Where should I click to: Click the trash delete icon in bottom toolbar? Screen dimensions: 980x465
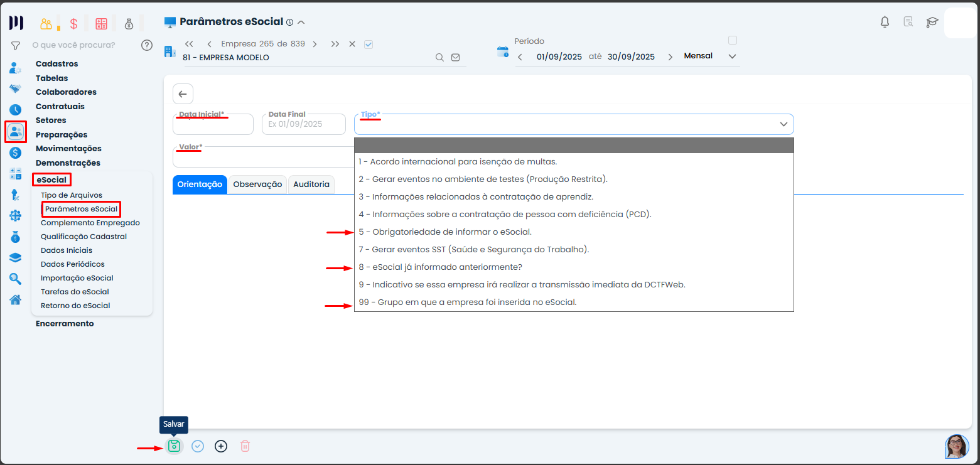point(245,446)
